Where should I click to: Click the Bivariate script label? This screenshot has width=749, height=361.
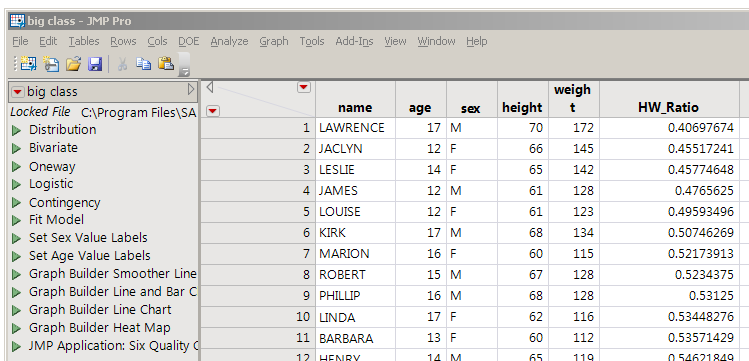point(53,148)
